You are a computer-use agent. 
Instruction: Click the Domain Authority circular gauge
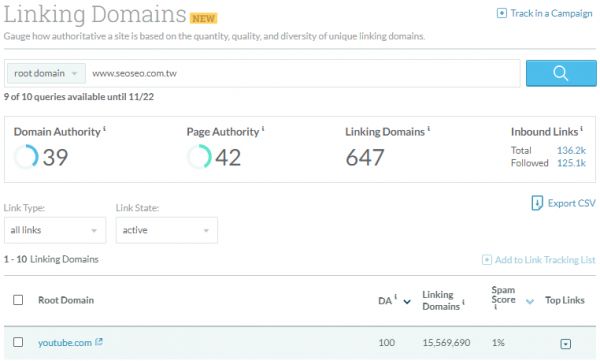pyautogui.click(x=26, y=157)
